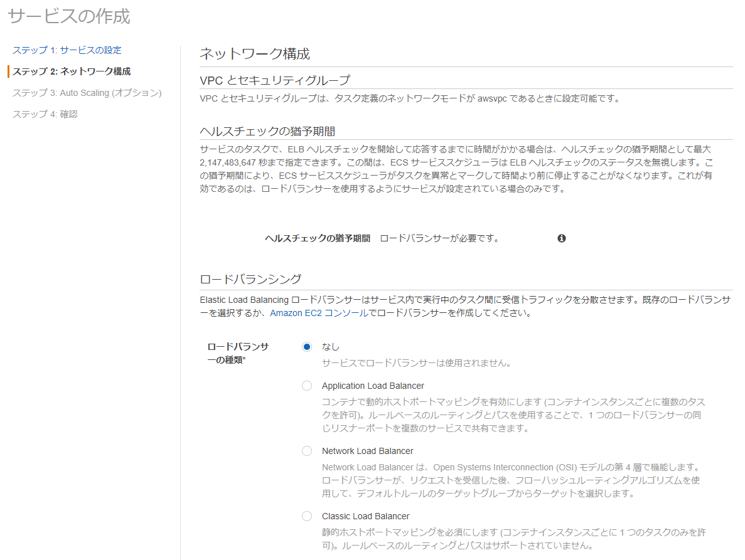
Task: Click the bold ヘルスチェックの猶予期間 field label
Action: 318,238
